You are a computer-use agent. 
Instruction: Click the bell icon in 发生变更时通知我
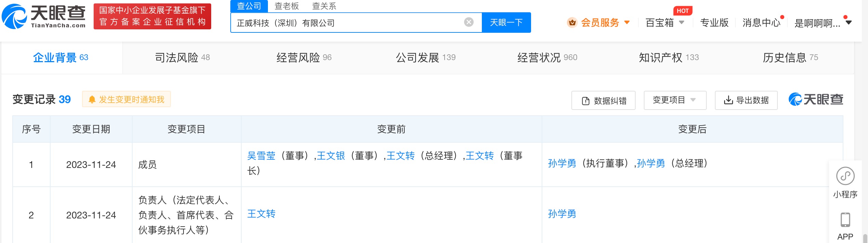pyautogui.click(x=92, y=99)
